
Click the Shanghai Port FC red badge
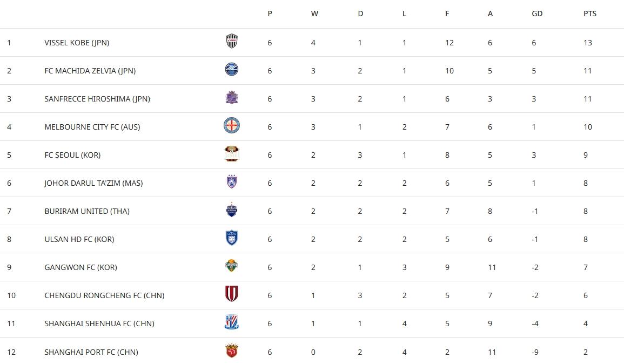coord(232,351)
